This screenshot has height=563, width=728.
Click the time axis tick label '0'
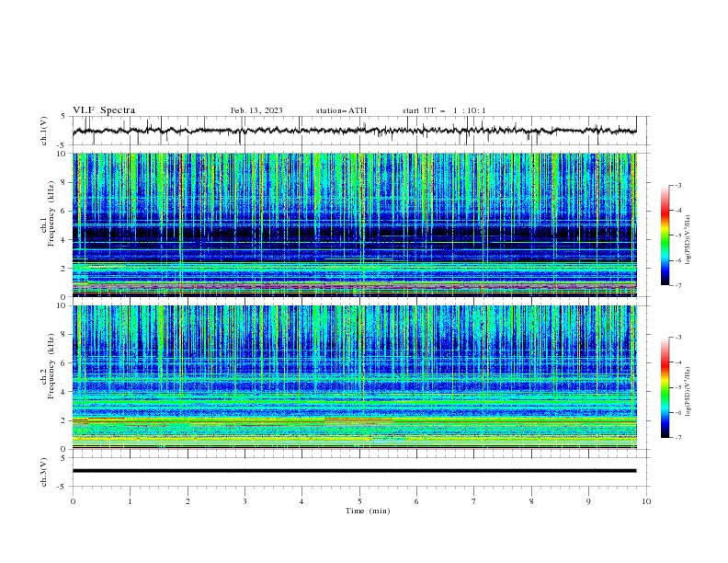tap(73, 501)
